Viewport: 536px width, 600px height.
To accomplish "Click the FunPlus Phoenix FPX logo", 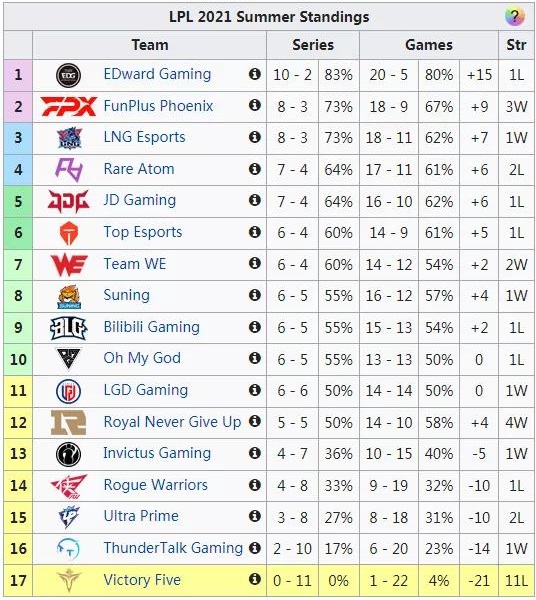I will pyautogui.click(x=68, y=106).
